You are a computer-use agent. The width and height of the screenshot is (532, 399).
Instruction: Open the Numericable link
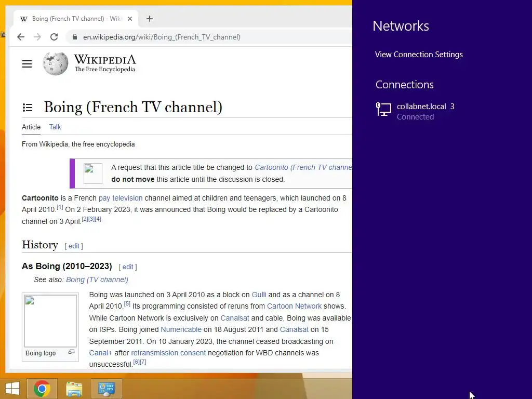181,329
